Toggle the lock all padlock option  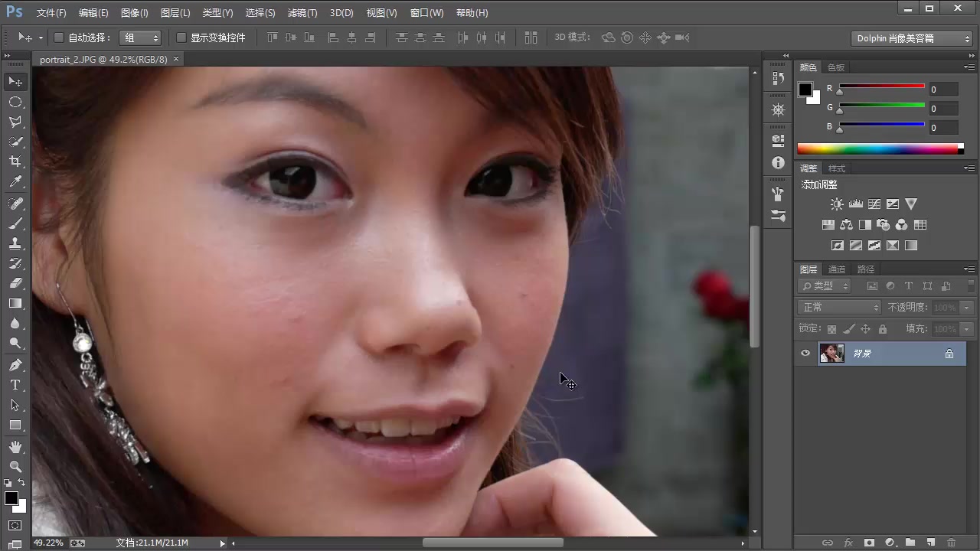click(x=883, y=329)
